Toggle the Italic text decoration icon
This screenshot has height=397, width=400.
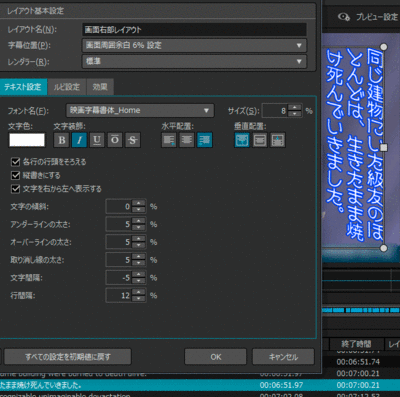(79, 140)
